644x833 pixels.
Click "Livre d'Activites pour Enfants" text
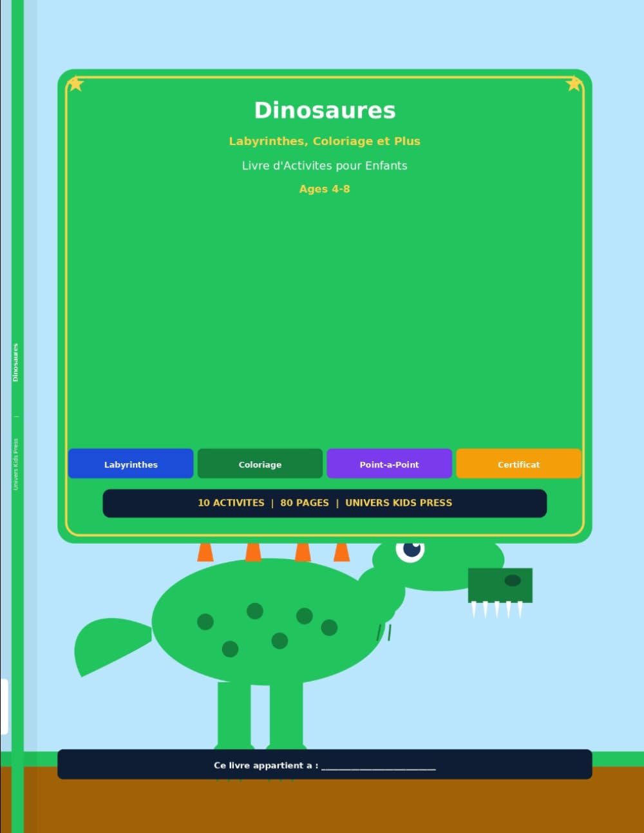(x=325, y=166)
